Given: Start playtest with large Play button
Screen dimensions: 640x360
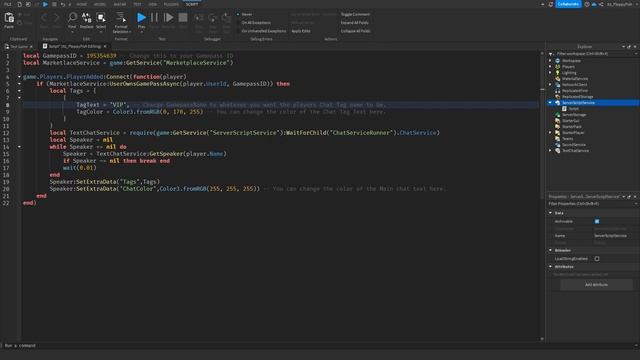Looking at the screenshot, I should coord(141,18).
